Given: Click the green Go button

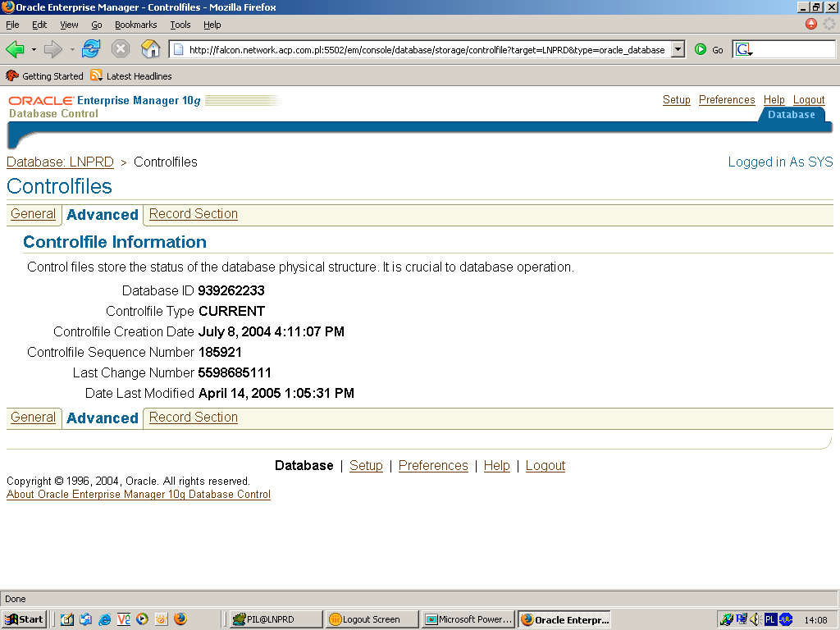Looking at the screenshot, I should pyautogui.click(x=709, y=50).
